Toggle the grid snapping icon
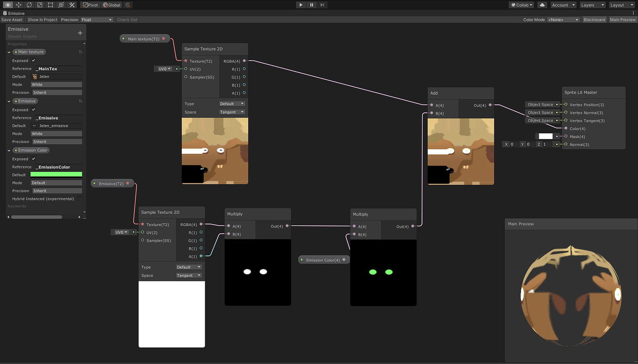638x364 pixels. [x=128, y=5]
